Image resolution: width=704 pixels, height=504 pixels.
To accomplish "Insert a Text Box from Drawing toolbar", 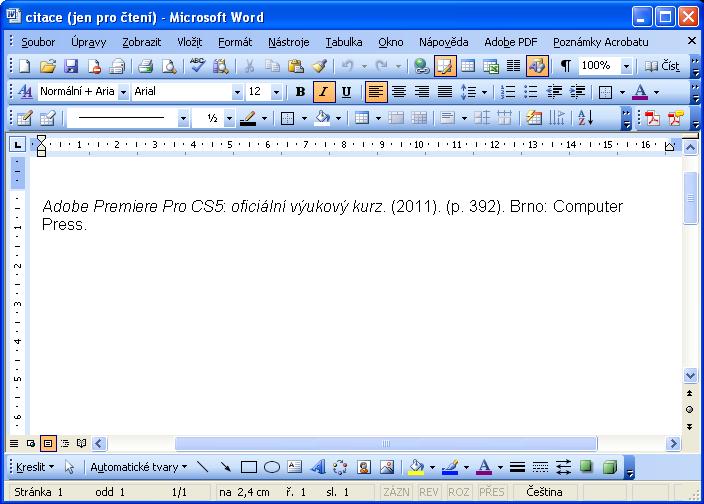I will 295,467.
